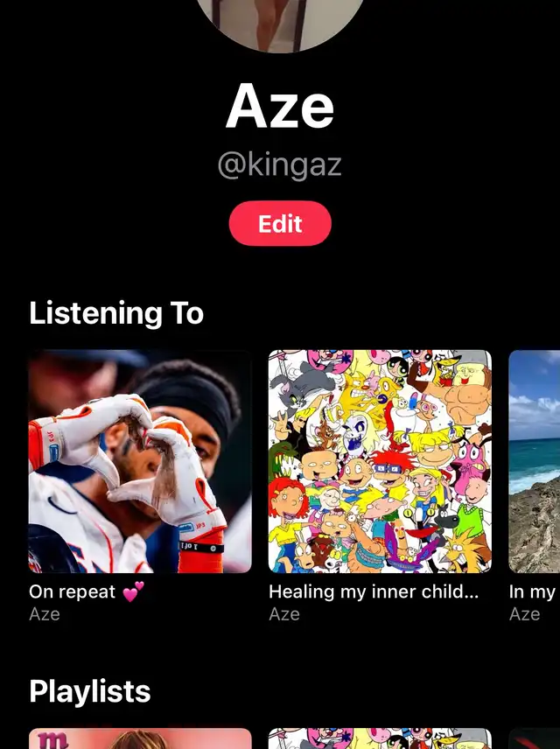Open first playlist thumbnail under Playlists
560x749 pixels.
click(x=140, y=738)
